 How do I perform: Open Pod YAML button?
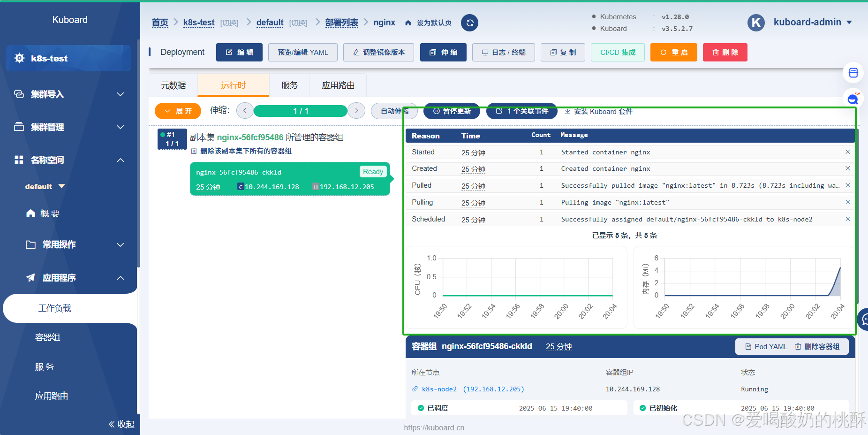tap(766, 347)
